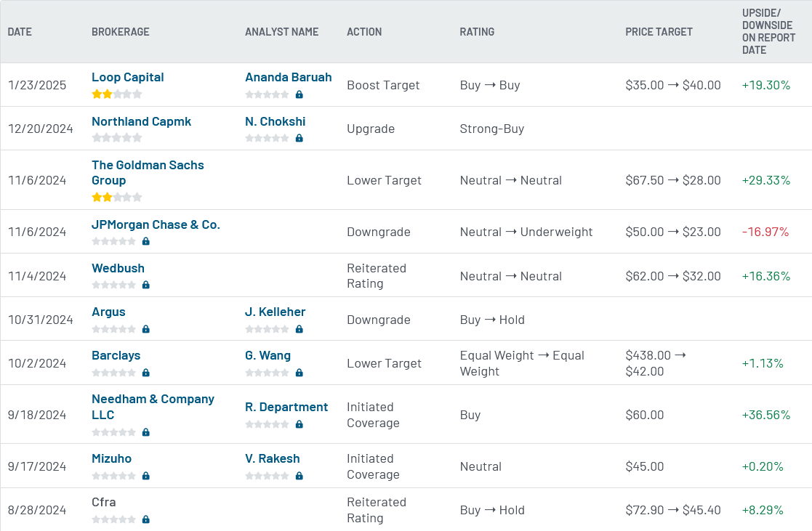The height and width of the screenshot is (531, 812).
Task: Click Northland Capmk's empty star rating
Action: (116, 137)
